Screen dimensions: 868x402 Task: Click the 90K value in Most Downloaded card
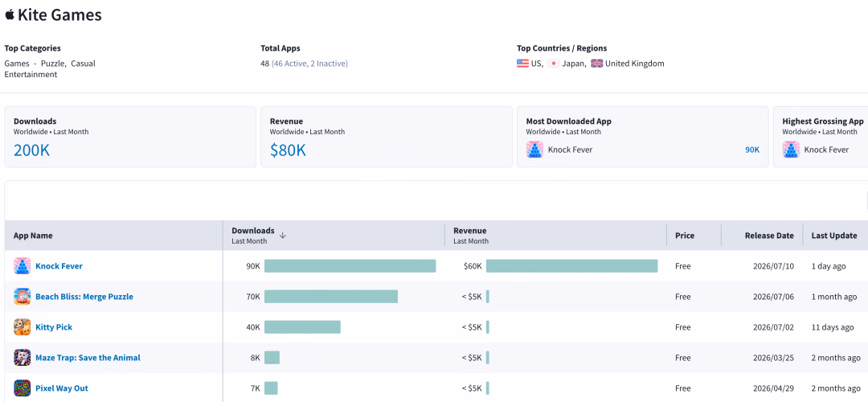coord(752,150)
